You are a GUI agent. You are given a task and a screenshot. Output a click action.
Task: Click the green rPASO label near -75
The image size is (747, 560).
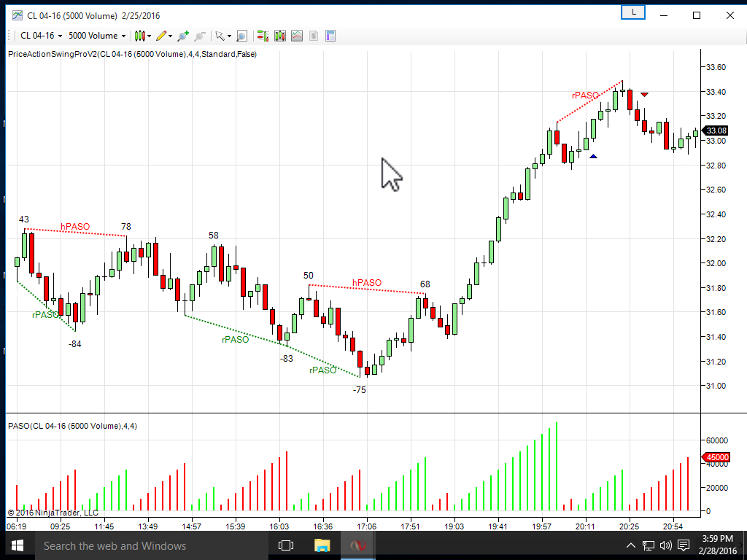coord(322,370)
